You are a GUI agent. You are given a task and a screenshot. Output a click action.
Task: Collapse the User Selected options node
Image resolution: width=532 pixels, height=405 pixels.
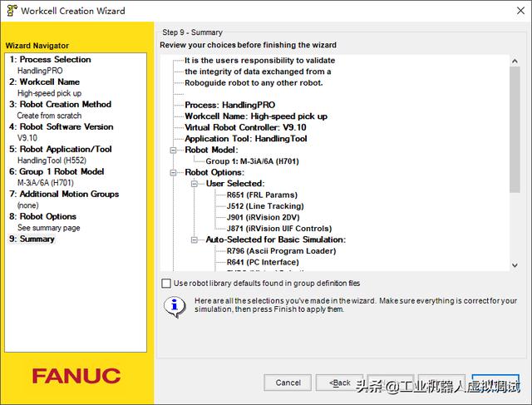[x=195, y=184]
